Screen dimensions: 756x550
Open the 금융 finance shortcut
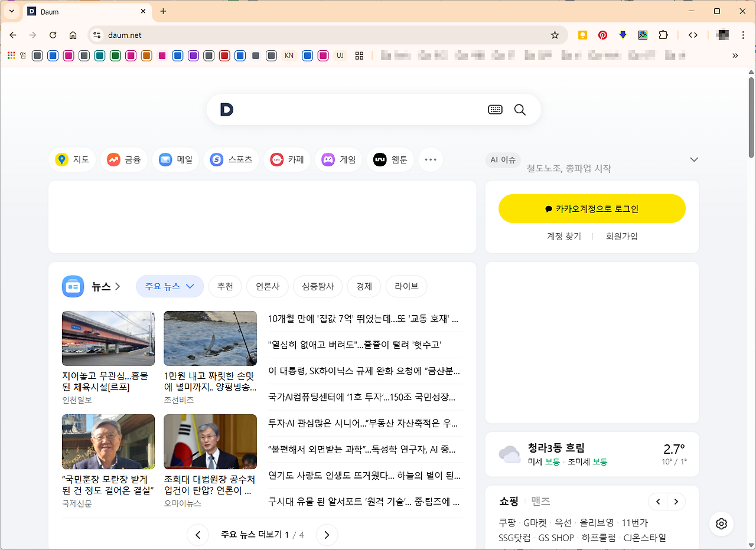124,159
